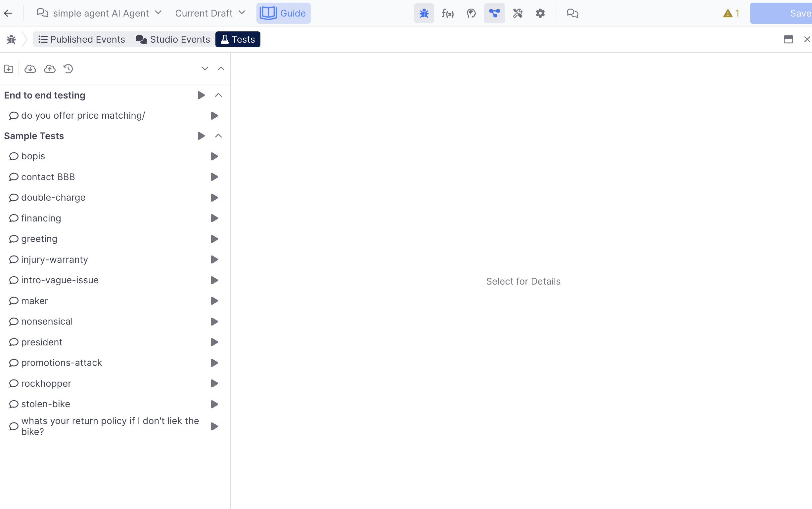Open the simple agent AI Agent dropdown
This screenshot has height=509, width=812.
99,14
